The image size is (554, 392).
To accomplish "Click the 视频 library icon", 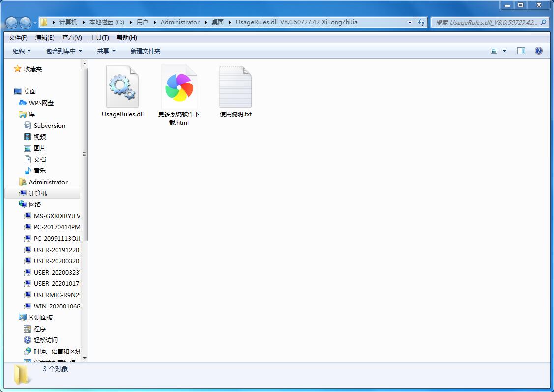I will pos(27,137).
